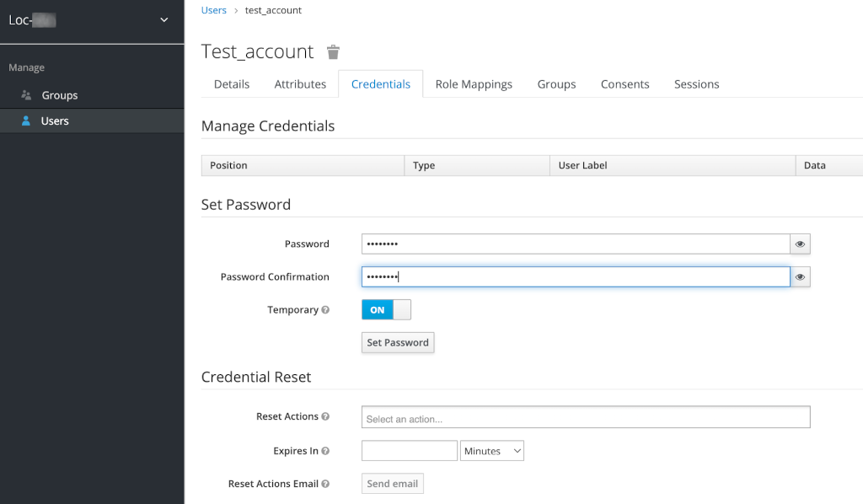The height and width of the screenshot is (504, 863).
Task: Click the Send email button
Action: coord(392,484)
